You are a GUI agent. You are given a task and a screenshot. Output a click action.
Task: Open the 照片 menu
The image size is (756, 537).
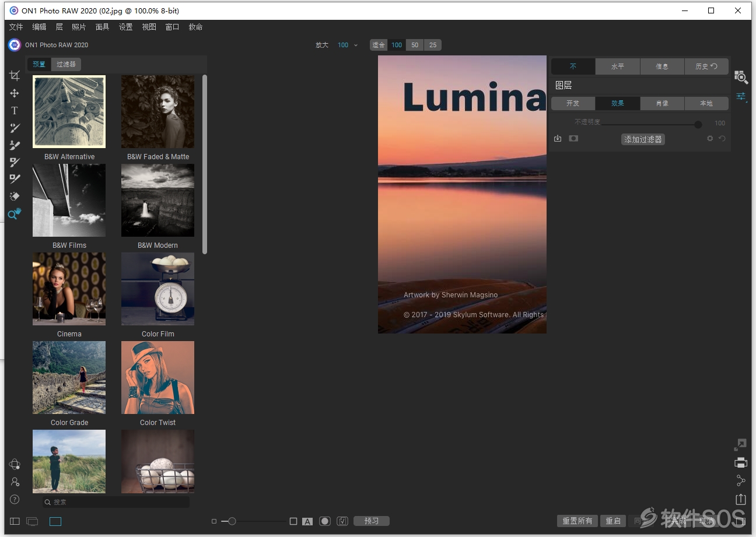[79, 27]
